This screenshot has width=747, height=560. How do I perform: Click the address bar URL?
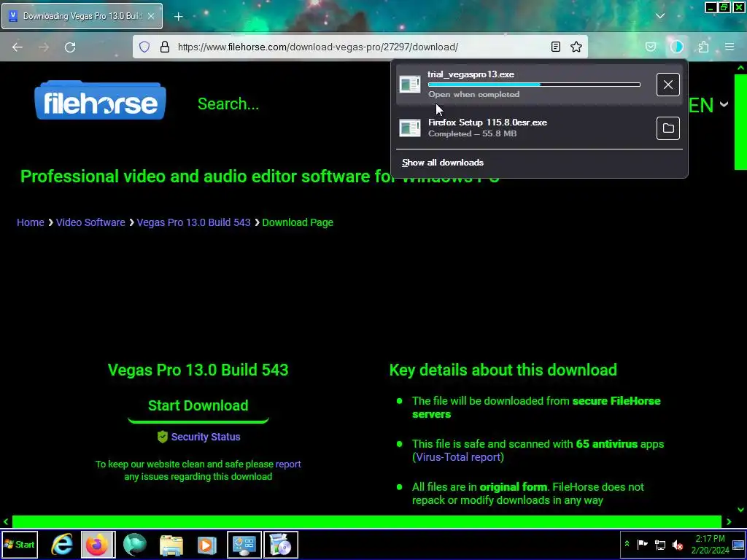point(318,47)
